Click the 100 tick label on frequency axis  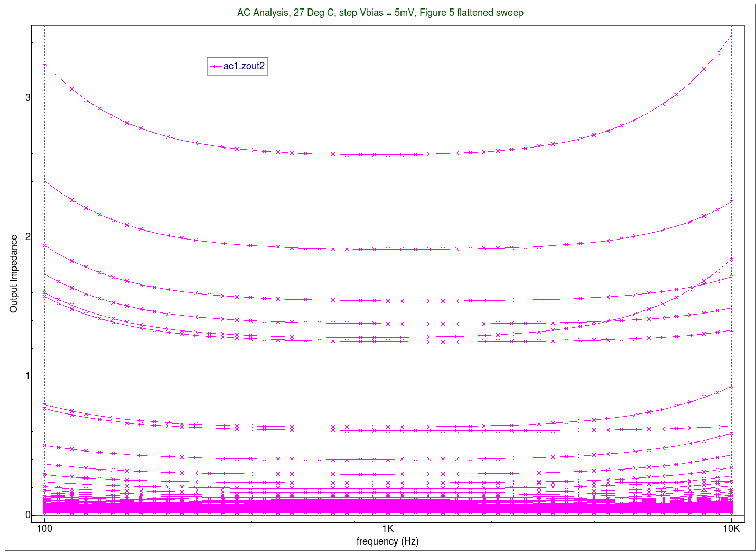coord(44,528)
